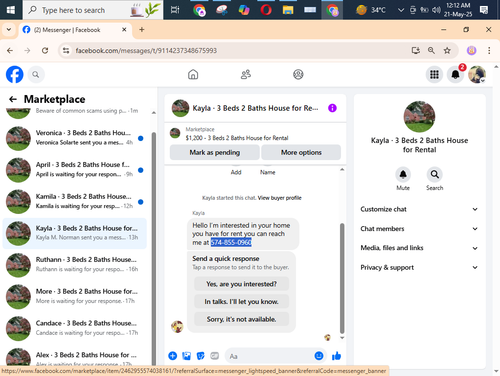Open Windows action center notification icon
The height and width of the screenshot is (376, 500).
(484, 10)
